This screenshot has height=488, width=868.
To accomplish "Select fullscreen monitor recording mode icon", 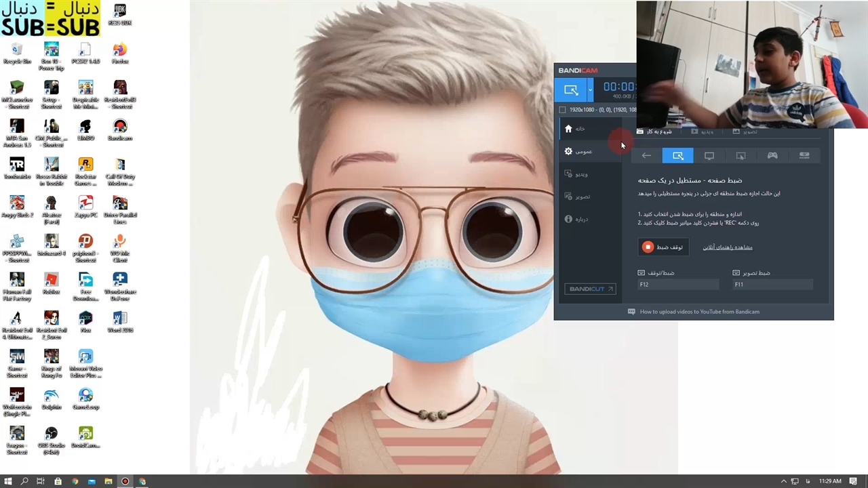I will pyautogui.click(x=709, y=156).
